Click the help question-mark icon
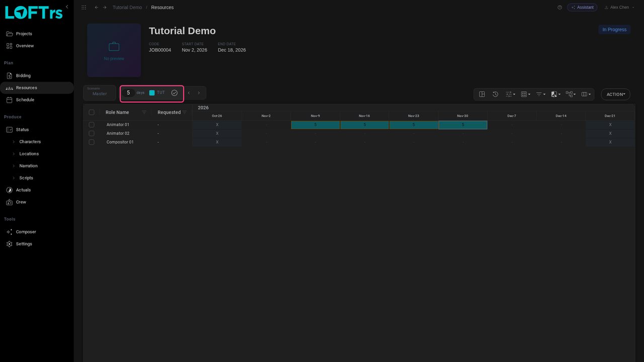Image resolution: width=644 pixels, height=362 pixels. coord(559,8)
